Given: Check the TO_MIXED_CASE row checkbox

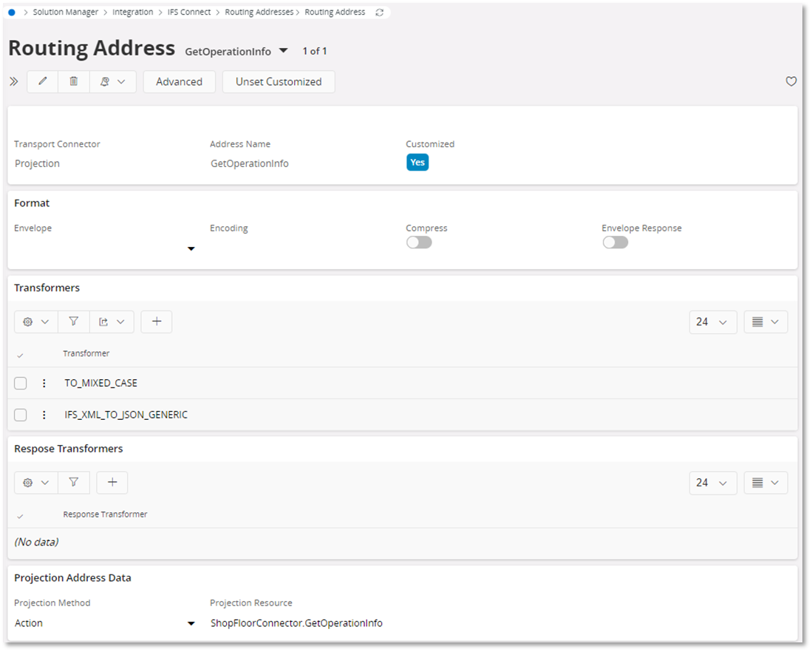Looking at the screenshot, I should 20,383.
